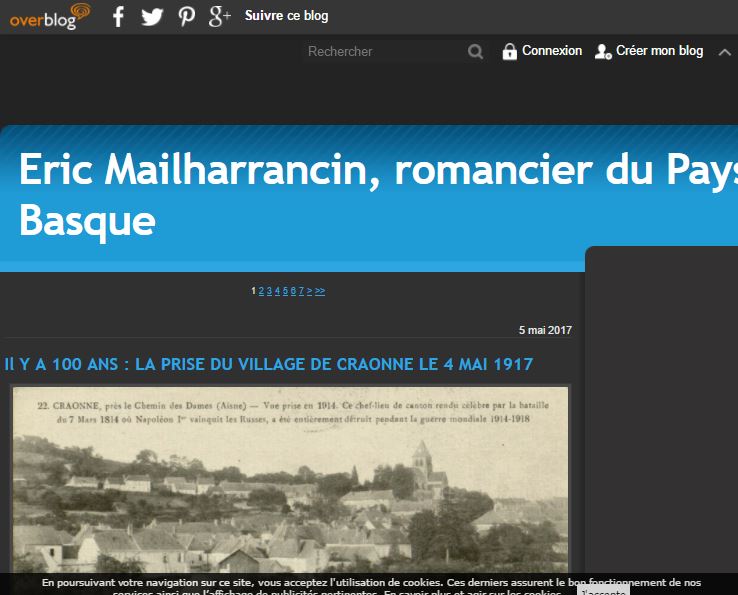Go to page 7 of posts

pyautogui.click(x=301, y=291)
